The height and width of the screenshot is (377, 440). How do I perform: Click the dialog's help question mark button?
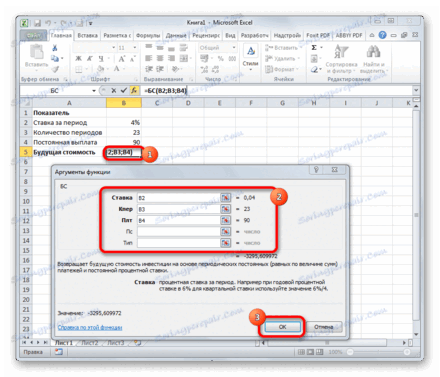(316, 170)
